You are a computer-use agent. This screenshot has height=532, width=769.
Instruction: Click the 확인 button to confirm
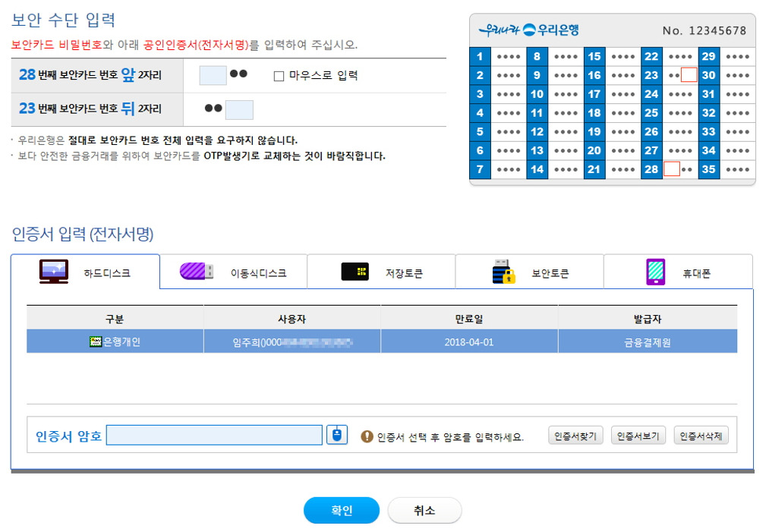point(341,510)
